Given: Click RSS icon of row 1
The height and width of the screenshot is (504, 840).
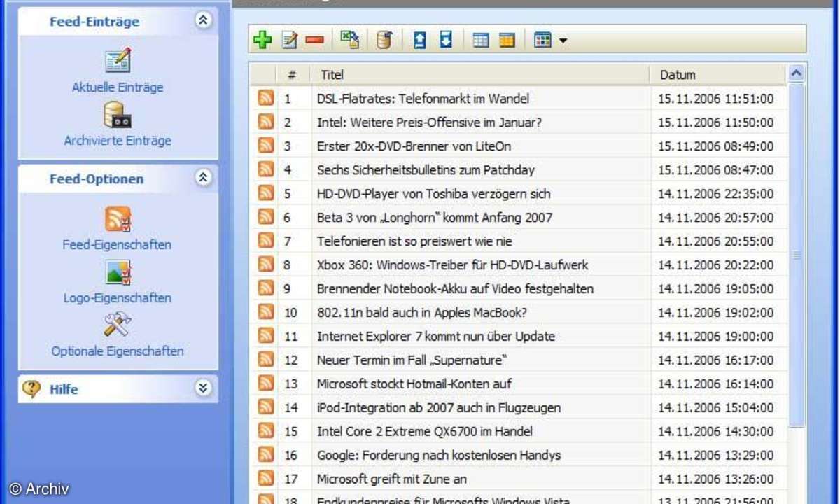Looking at the screenshot, I should click(x=266, y=98).
